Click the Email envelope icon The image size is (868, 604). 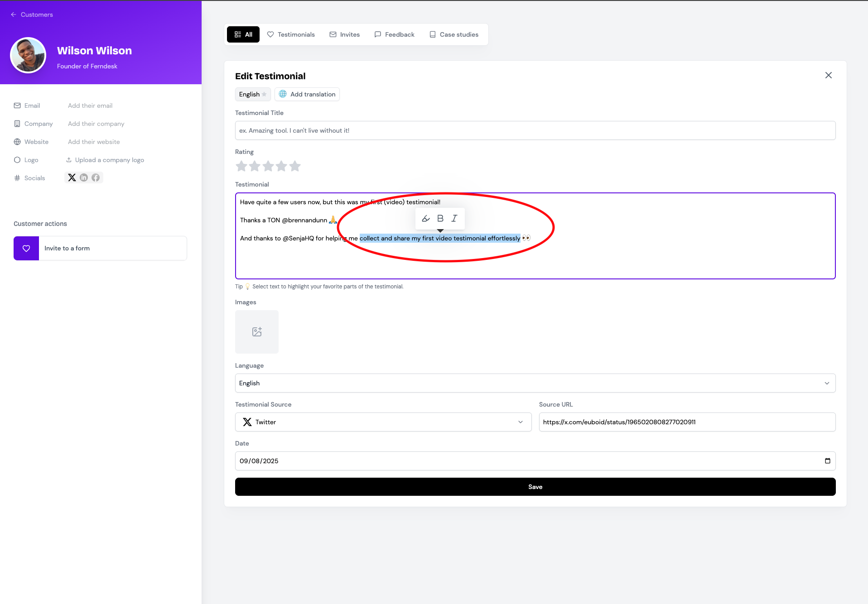(x=17, y=105)
